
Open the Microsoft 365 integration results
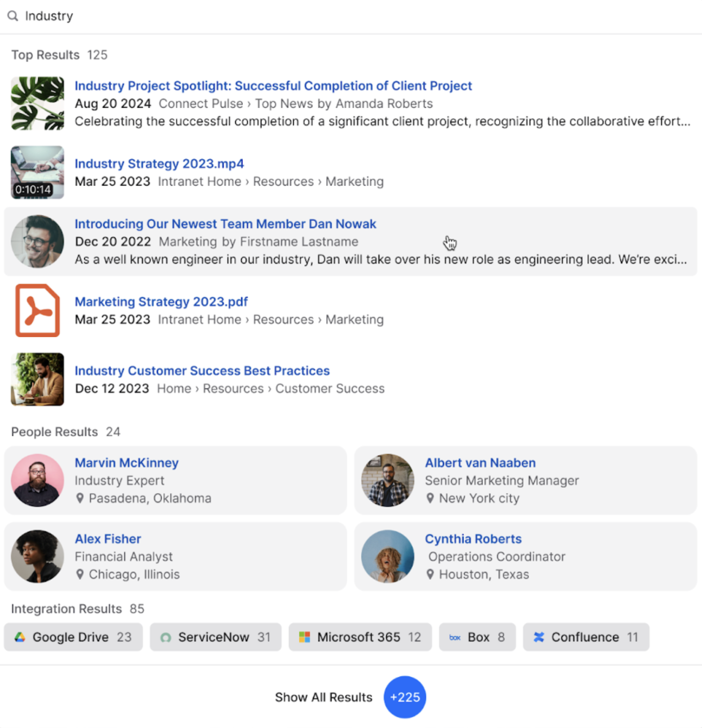pos(360,637)
